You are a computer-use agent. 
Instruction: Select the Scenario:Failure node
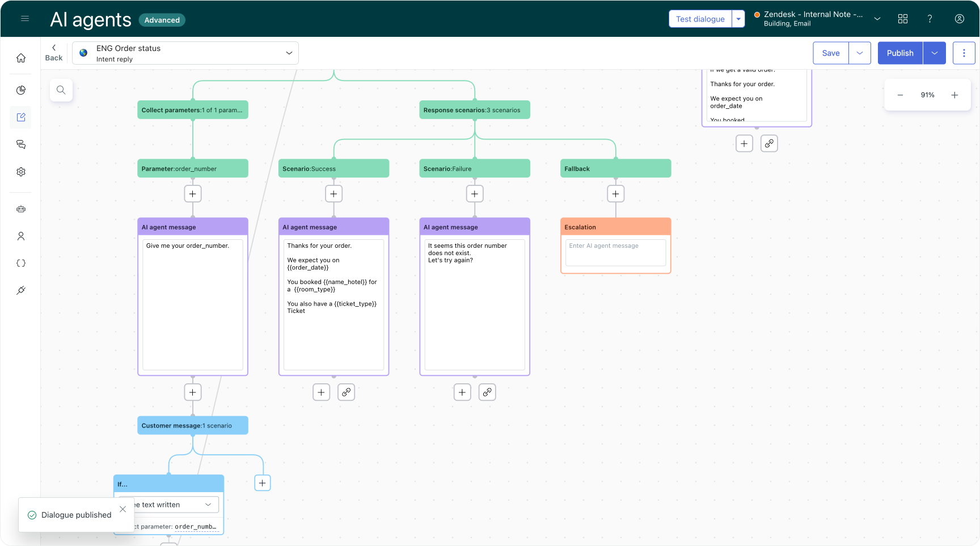(475, 168)
